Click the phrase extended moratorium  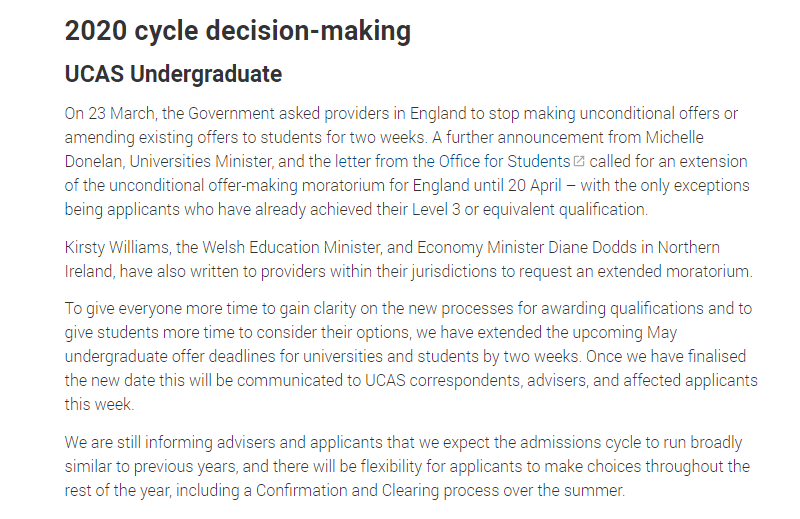tap(674, 271)
